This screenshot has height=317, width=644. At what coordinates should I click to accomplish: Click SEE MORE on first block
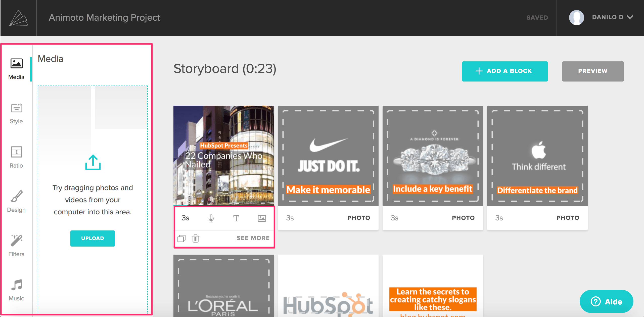[x=253, y=238]
